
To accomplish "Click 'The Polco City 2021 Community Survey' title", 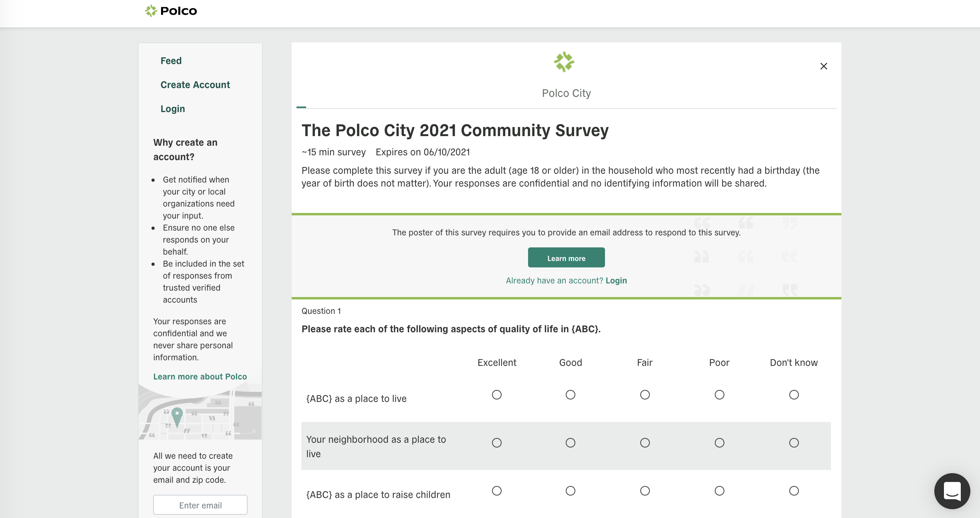I will tap(455, 131).
